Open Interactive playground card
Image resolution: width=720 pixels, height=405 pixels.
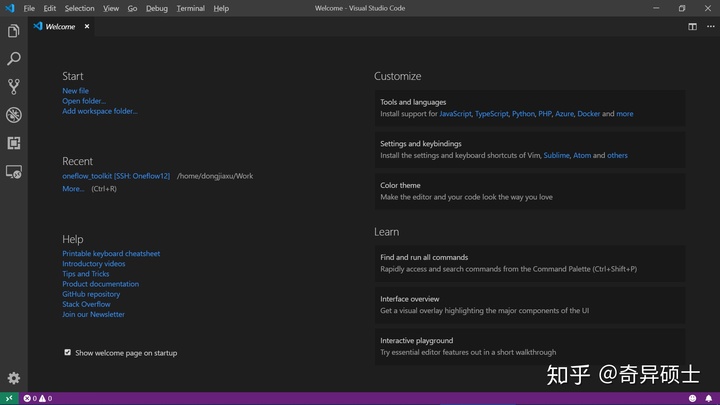click(530, 347)
